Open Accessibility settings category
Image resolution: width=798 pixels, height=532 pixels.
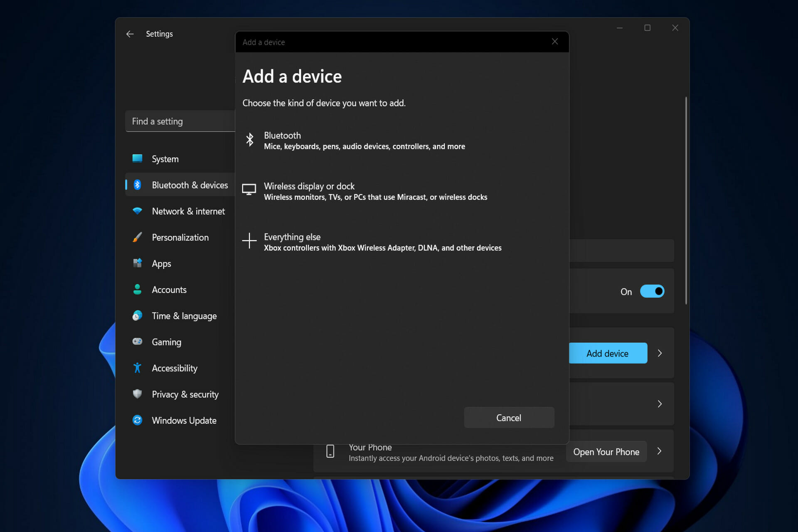[x=180, y=368]
